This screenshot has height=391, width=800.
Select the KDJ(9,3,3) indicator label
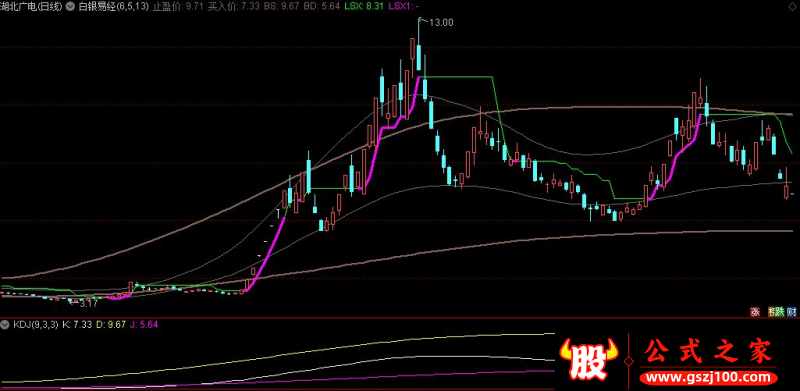[35, 324]
